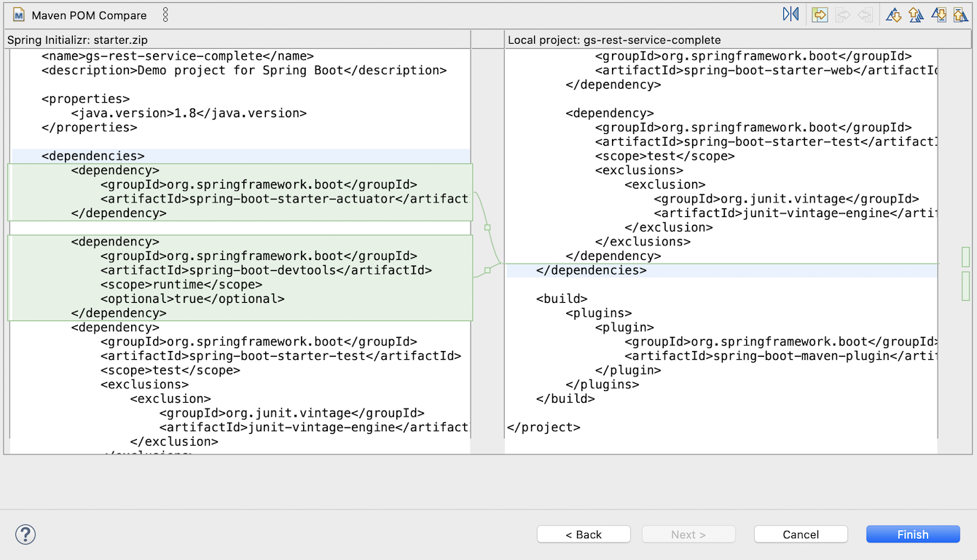Click the '<optional>true</optional>' line
The width and height of the screenshot is (977, 560).
[x=192, y=299]
